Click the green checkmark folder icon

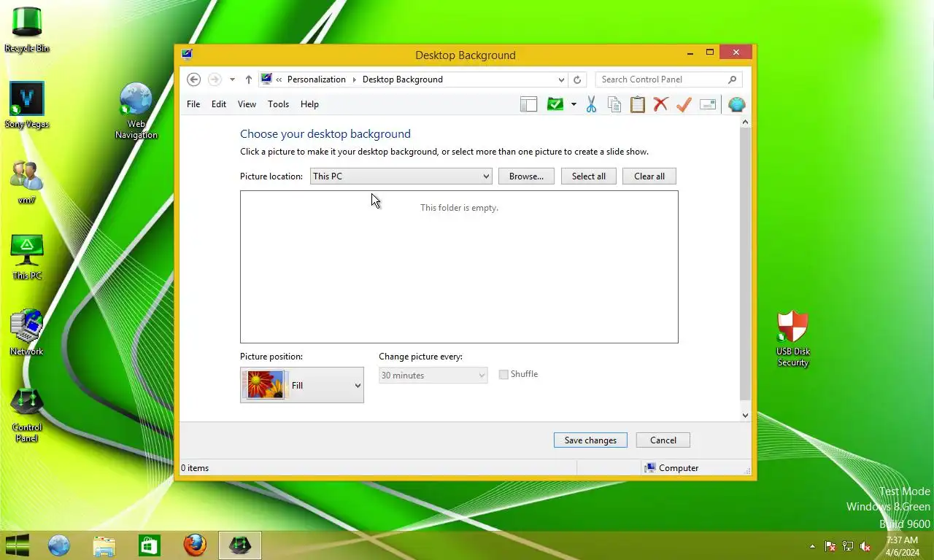(555, 104)
